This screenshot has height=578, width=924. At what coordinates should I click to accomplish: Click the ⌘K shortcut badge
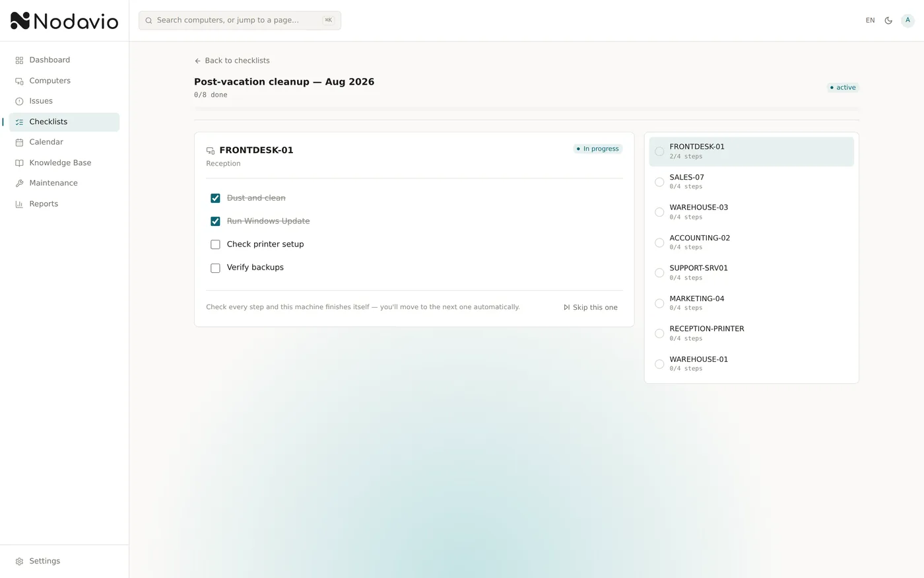(328, 20)
